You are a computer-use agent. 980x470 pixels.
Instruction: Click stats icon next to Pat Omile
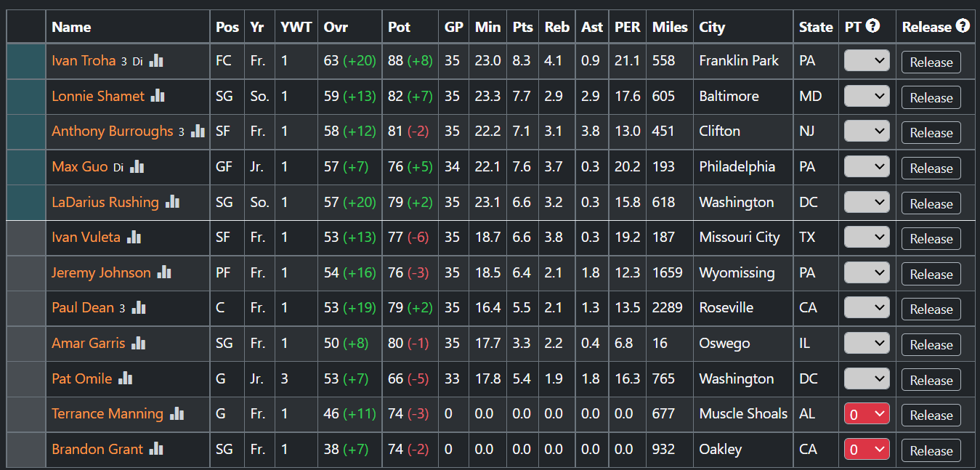(x=126, y=378)
